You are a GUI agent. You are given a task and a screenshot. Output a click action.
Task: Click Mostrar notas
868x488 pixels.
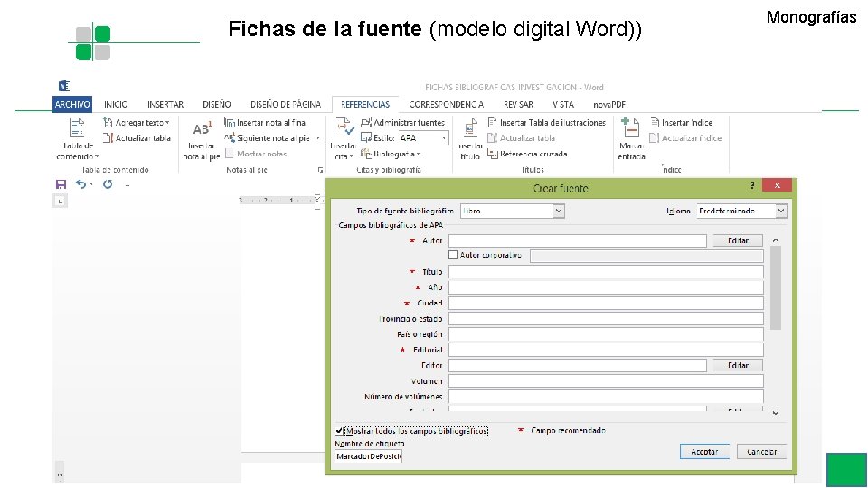coord(256,154)
